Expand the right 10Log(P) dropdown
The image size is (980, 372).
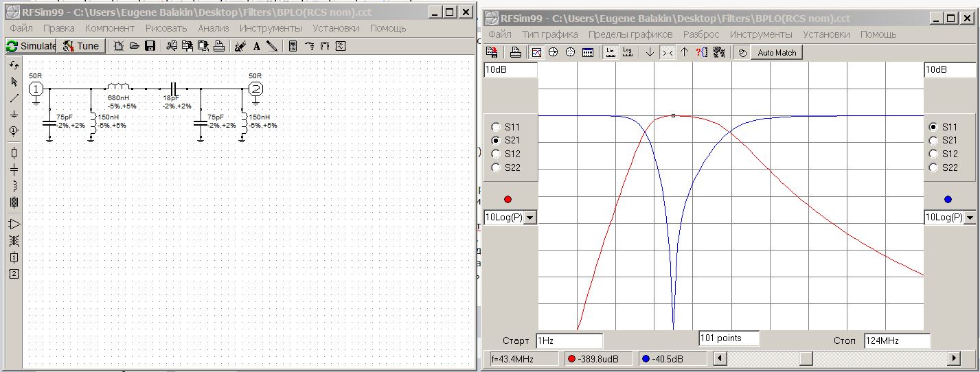(x=969, y=218)
